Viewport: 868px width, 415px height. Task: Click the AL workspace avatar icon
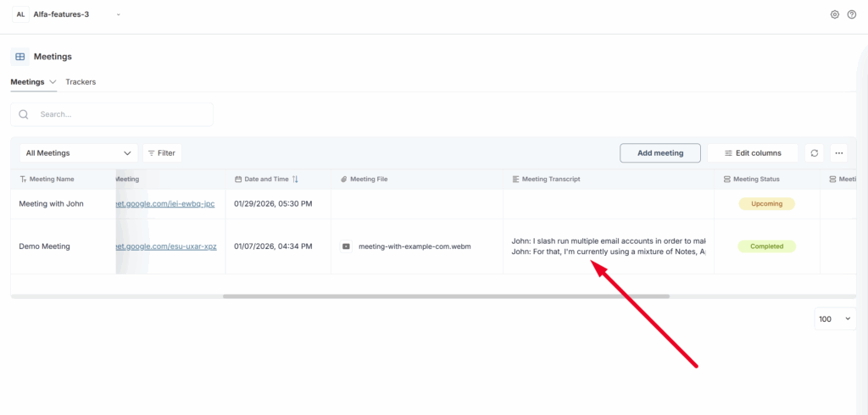20,14
